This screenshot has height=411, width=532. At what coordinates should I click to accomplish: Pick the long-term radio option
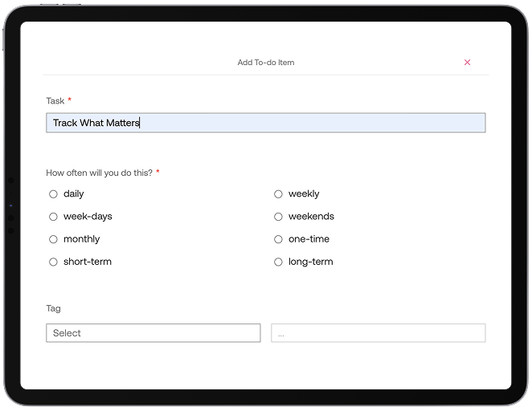(x=279, y=262)
